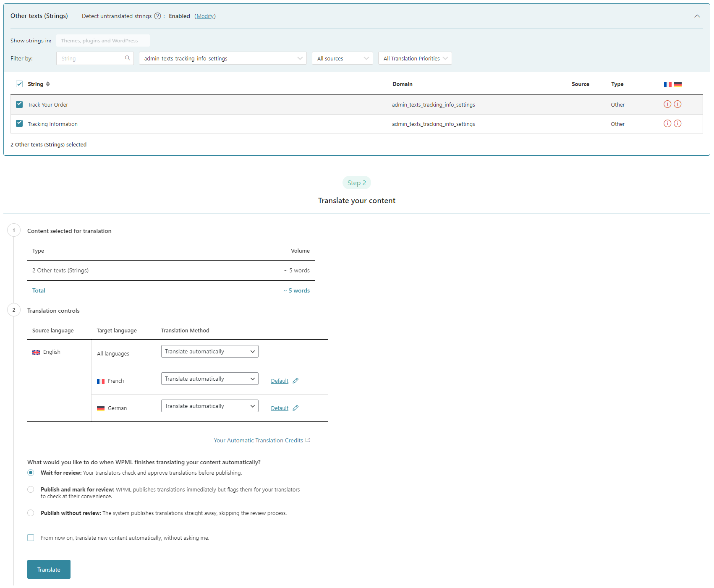
Task: Open the info icon on Tracking Information row
Action: tap(667, 123)
